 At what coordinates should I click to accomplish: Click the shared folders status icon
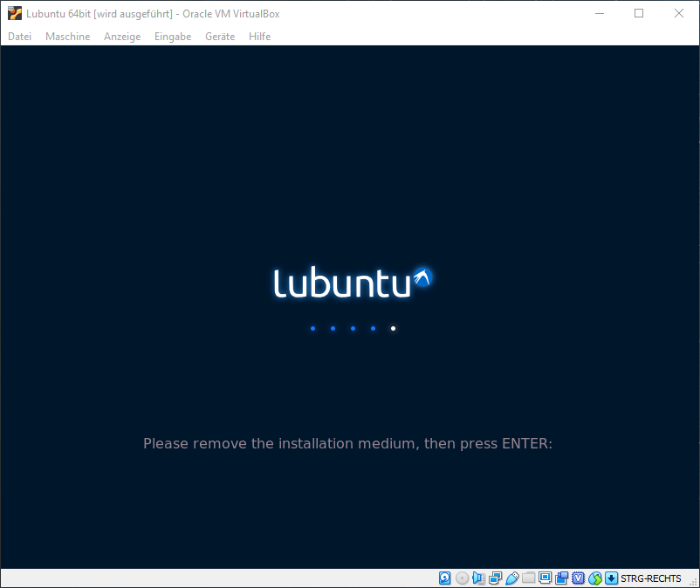click(529, 578)
